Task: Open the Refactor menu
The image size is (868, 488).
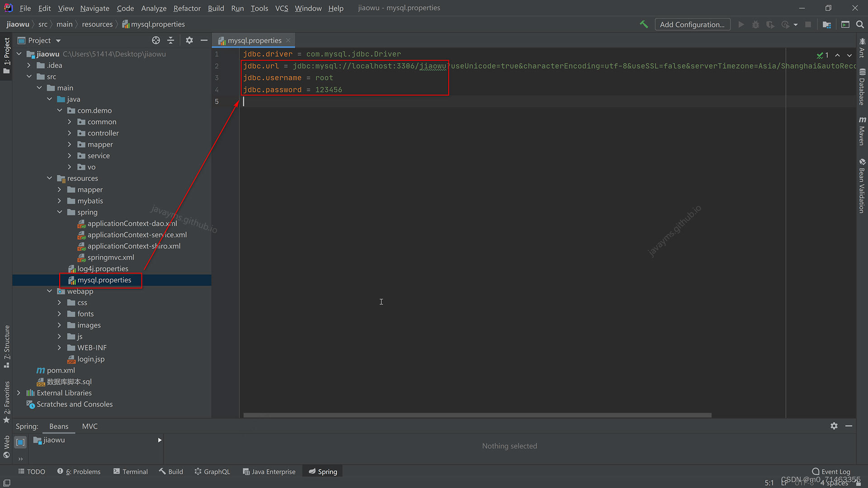Action: (187, 8)
